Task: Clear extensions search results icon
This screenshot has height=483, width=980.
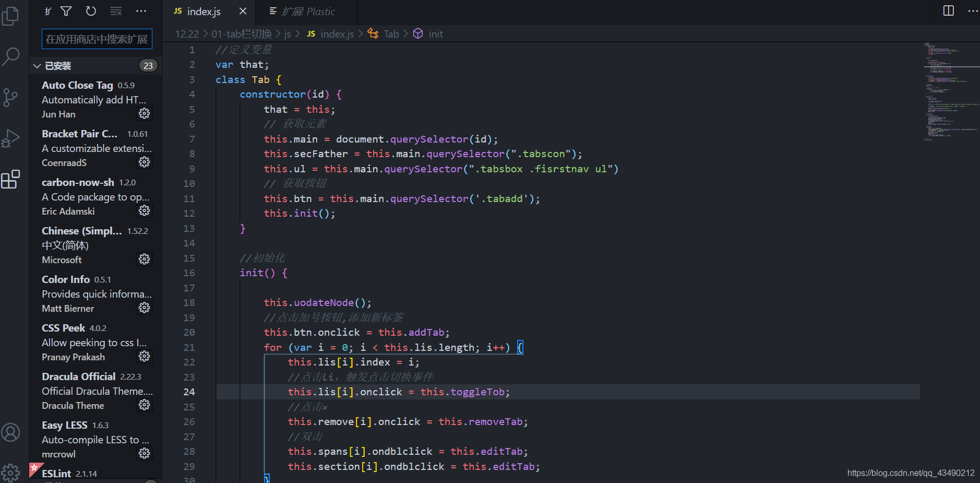Action: pyautogui.click(x=116, y=11)
